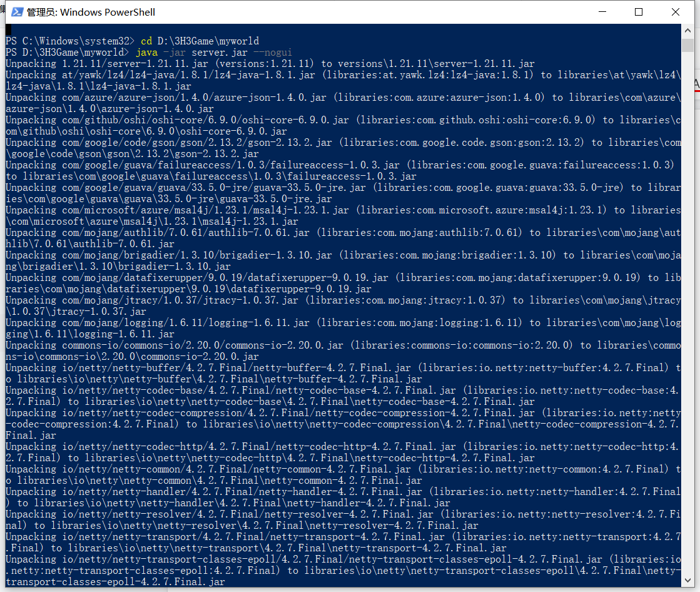This screenshot has height=592, width=700.
Task: Click the netty-codec-base unpacking line
Action: (343, 396)
